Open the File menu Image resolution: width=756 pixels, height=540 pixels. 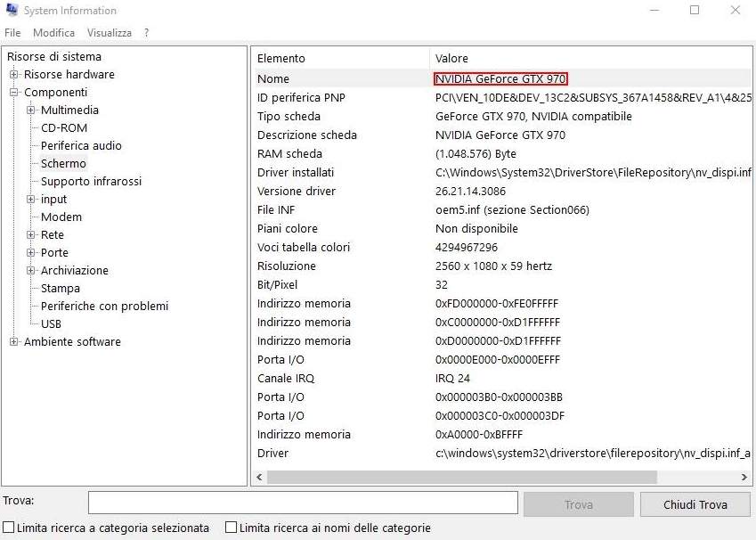(x=12, y=33)
